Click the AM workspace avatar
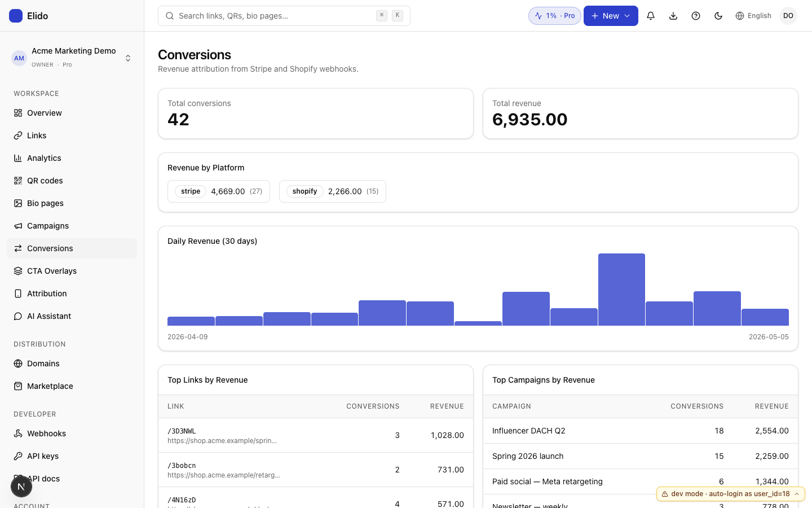812x508 pixels. click(x=19, y=58)
